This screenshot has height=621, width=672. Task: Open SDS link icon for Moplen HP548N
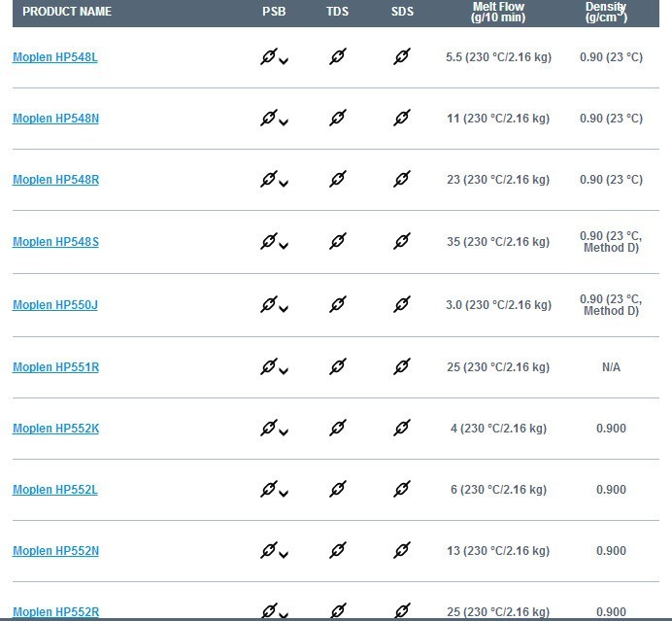point(402,118)
